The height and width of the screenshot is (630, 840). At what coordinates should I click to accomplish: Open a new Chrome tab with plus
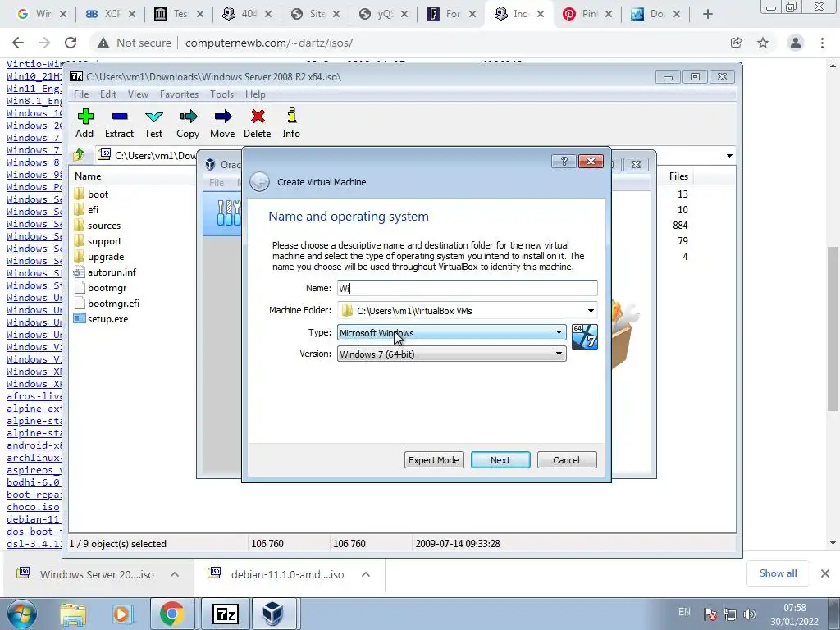(708, 14)
